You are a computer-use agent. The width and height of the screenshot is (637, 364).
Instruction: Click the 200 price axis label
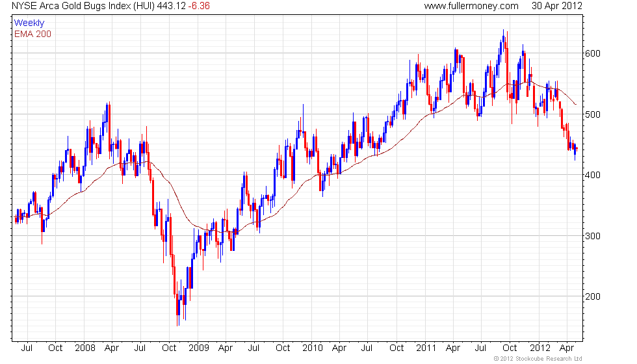click(592, 296)
